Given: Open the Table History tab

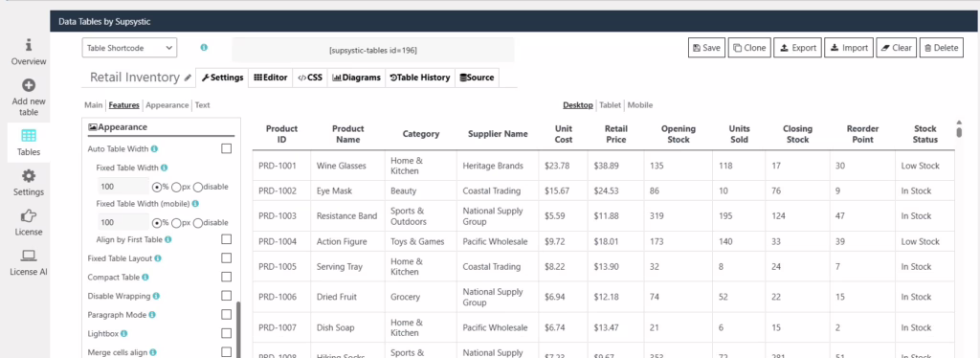Looking at the screenshot, I should click(420, 78).
